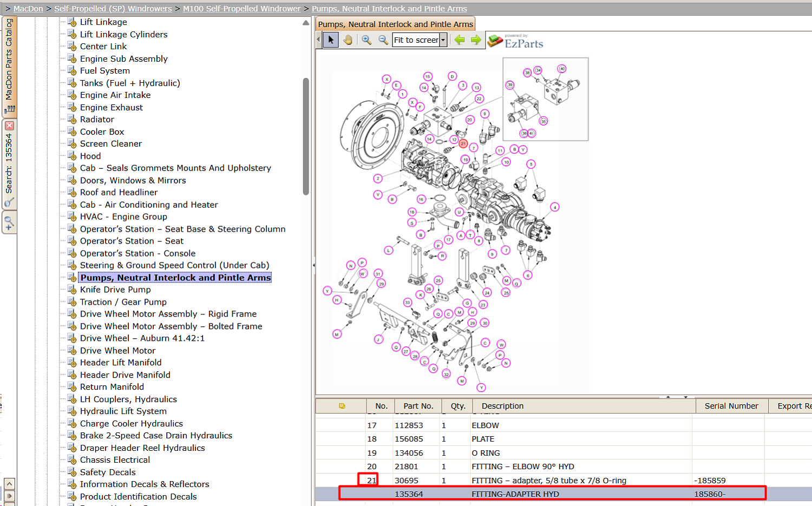Select Roof and Headliner entry
Screen dimensions: 812x506
tap(119, 193)
